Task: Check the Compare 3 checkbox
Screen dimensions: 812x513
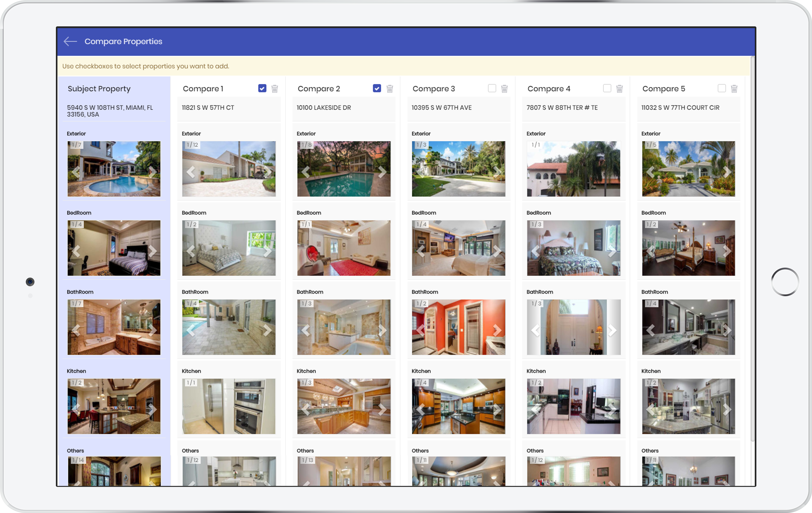Action: coord(492,88)
